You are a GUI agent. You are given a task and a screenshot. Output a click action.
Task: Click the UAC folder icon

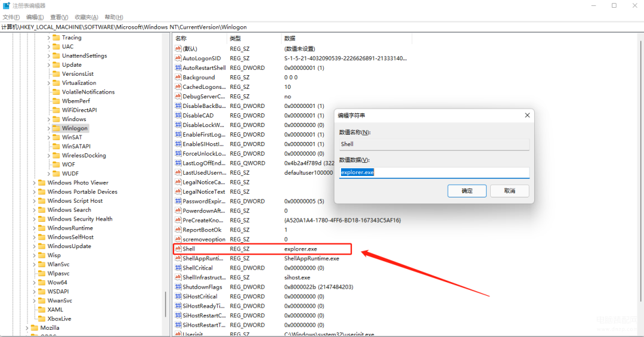[56, 47]
